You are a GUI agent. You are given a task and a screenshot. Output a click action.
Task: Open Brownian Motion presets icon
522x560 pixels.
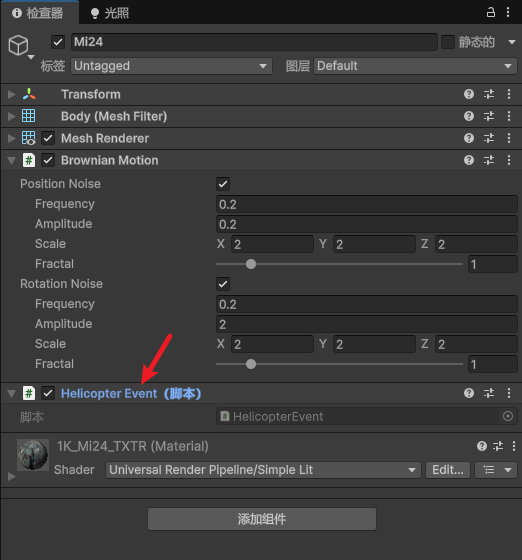coord(489,160)
